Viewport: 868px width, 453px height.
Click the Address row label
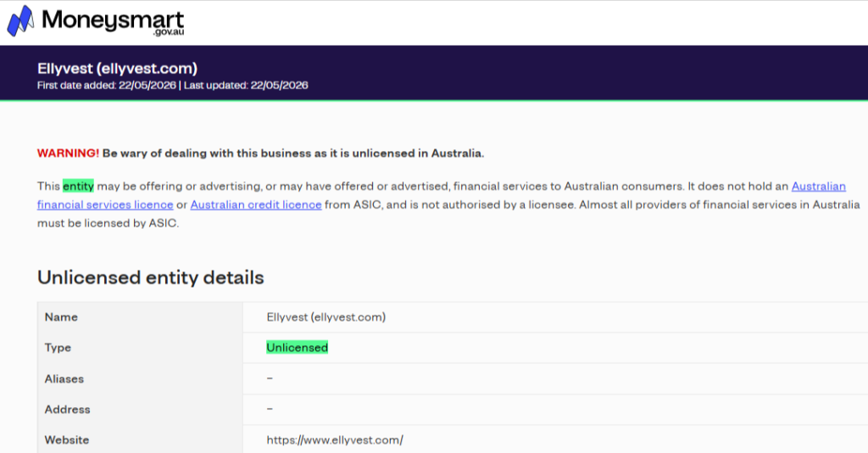tap(68, 409)
